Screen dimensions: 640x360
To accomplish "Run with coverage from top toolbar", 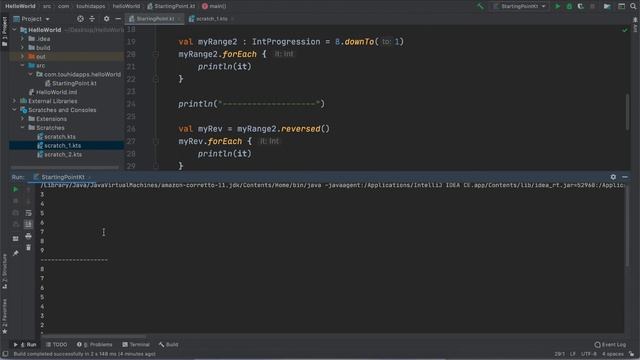I will (x=580, y=6).
